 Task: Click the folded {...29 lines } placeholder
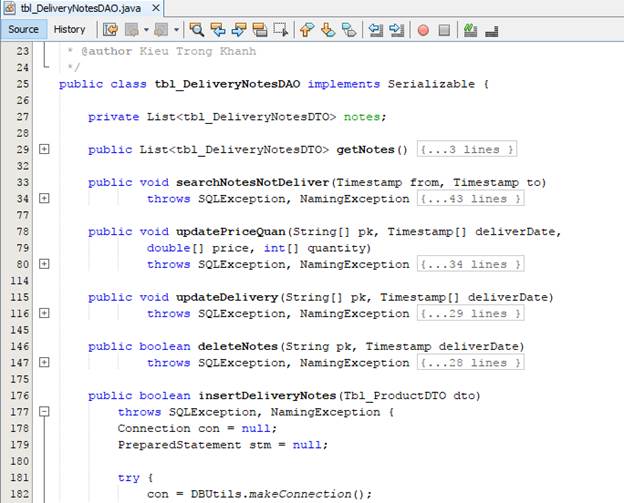tap(470, 313)
